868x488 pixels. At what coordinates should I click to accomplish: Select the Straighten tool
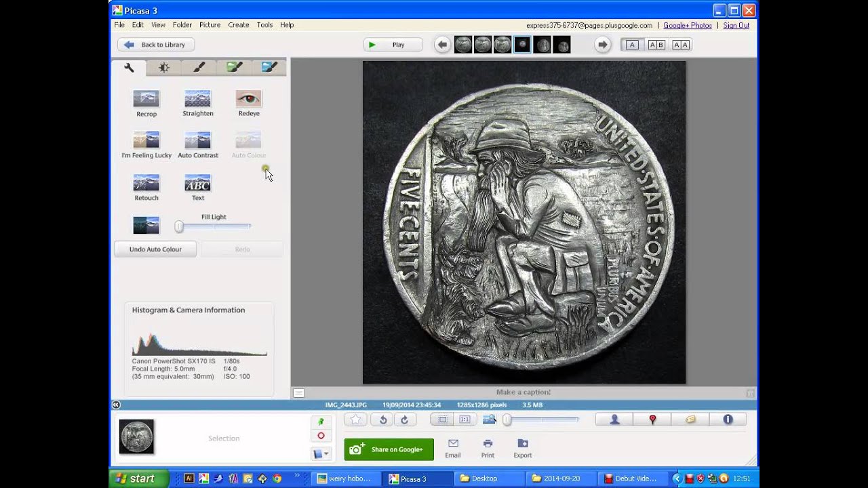197,104
